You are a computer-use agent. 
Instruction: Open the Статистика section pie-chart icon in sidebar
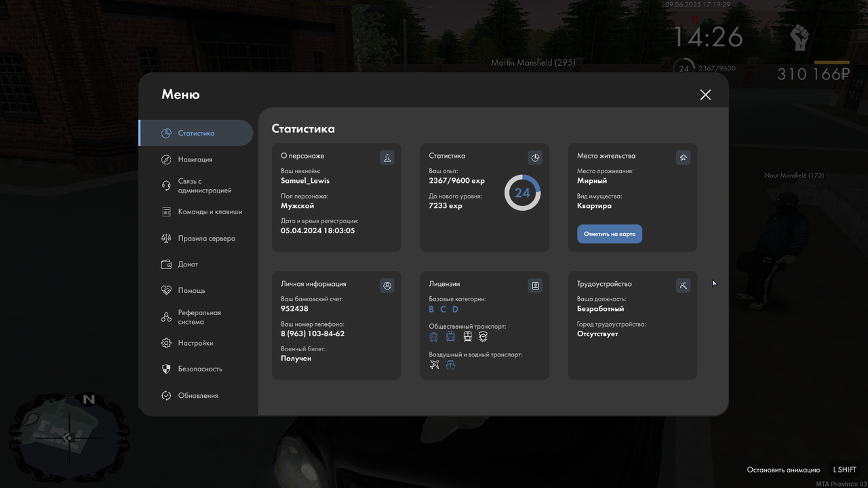tap(166, 133)
